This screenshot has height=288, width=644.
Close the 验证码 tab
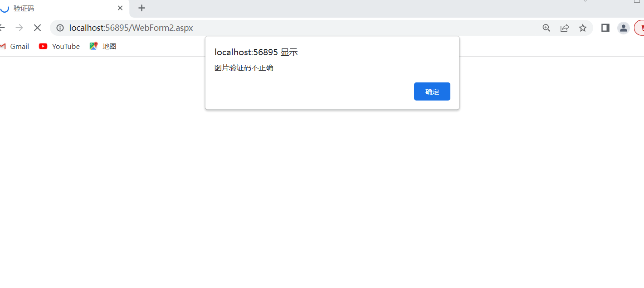coord(120,8)
